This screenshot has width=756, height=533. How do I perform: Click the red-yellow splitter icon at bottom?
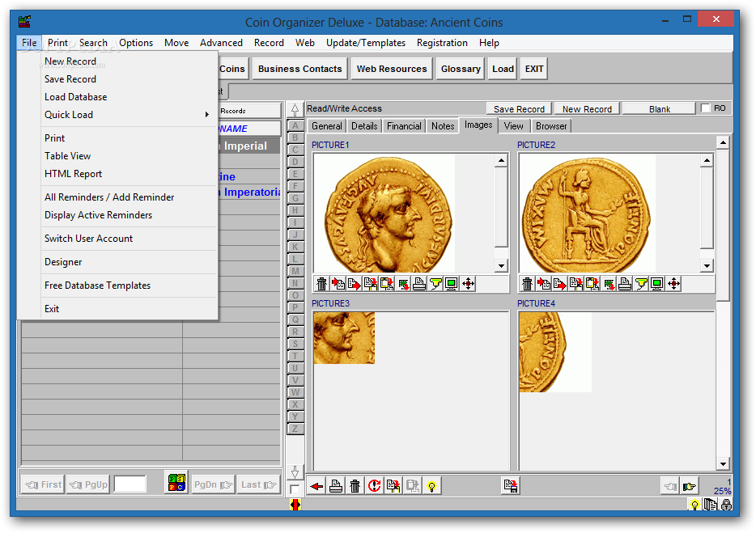(x=295, y=505)
